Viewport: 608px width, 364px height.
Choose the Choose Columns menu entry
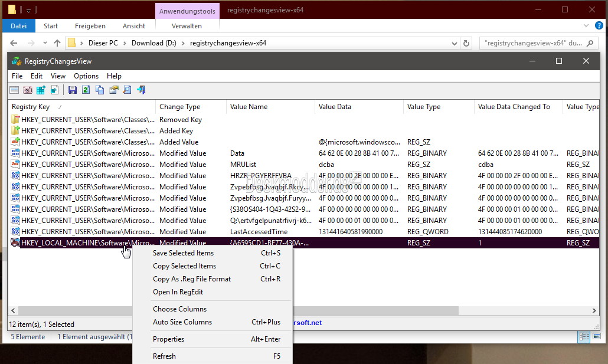tap(213, 309)
